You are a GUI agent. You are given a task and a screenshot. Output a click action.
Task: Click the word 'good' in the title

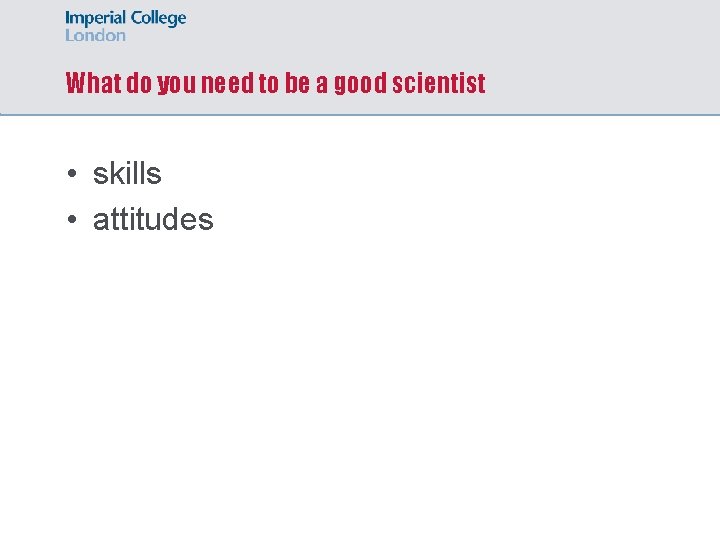[x=360, y=84]
